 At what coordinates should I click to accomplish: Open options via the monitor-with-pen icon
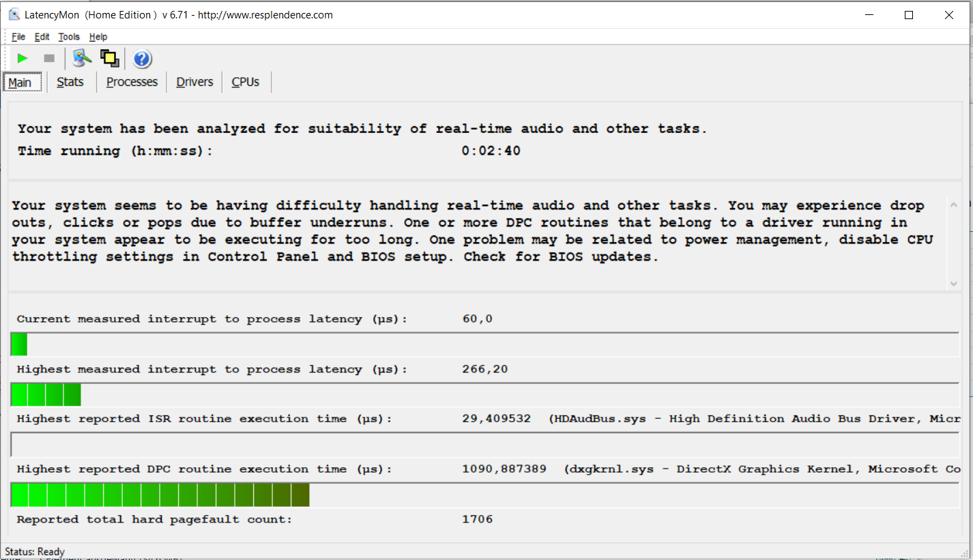pyautogui.click(x=83, y=59)
